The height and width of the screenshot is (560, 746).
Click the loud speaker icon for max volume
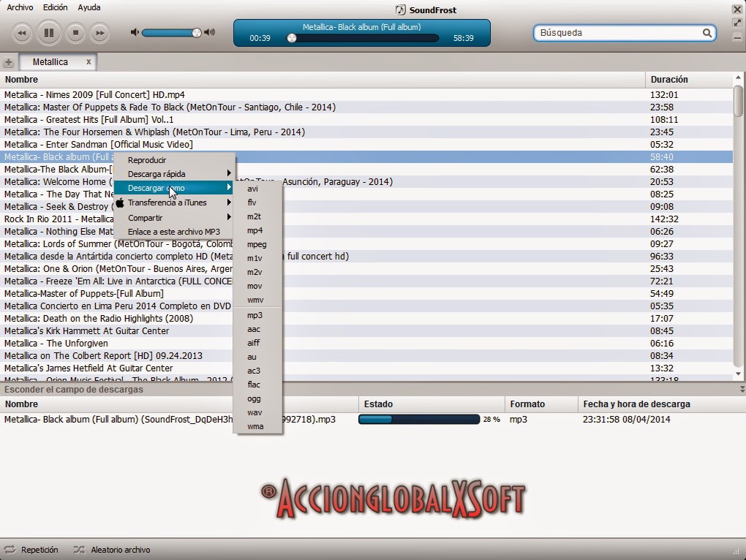click(209, 32)
